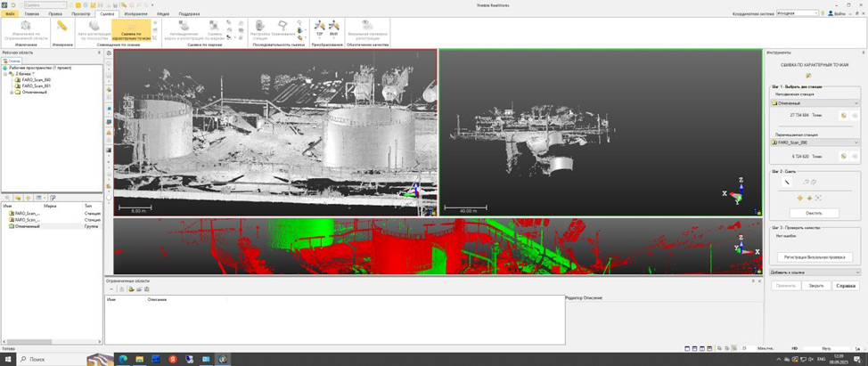Viewport: 868px width, 366px height.
Task: Click the Закрыть button in tools panel
Action: pos(815,286)
